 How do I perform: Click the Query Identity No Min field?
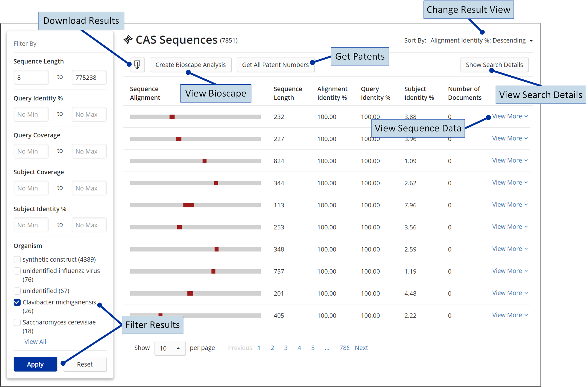coord(31,114)
